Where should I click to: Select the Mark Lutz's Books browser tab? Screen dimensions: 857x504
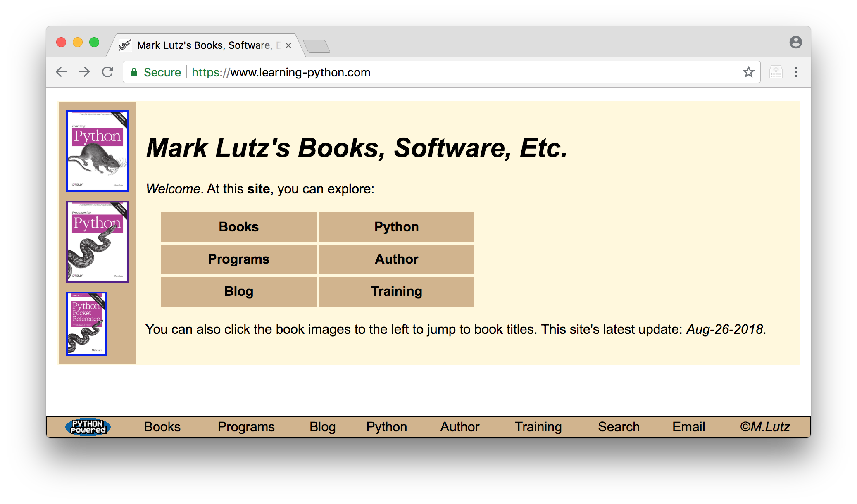(205, 45)
